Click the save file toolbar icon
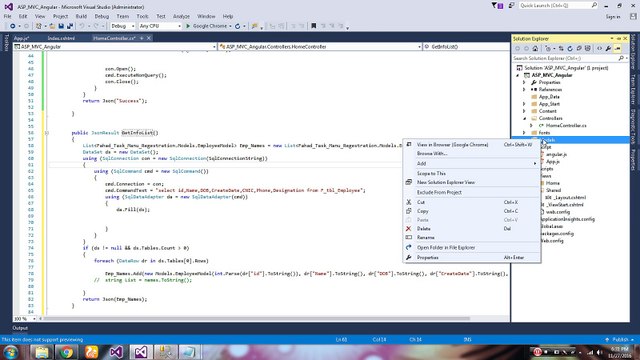 (x=61, y=26)
